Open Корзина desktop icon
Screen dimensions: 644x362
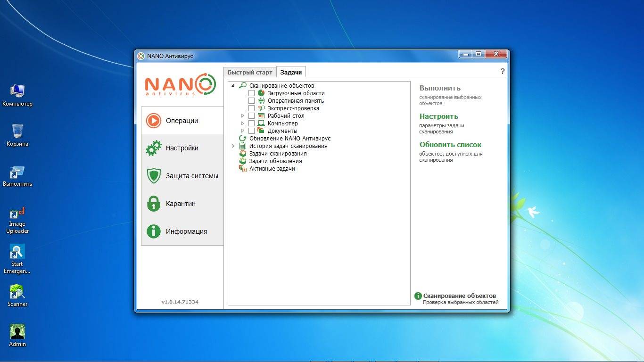(17, 135)
